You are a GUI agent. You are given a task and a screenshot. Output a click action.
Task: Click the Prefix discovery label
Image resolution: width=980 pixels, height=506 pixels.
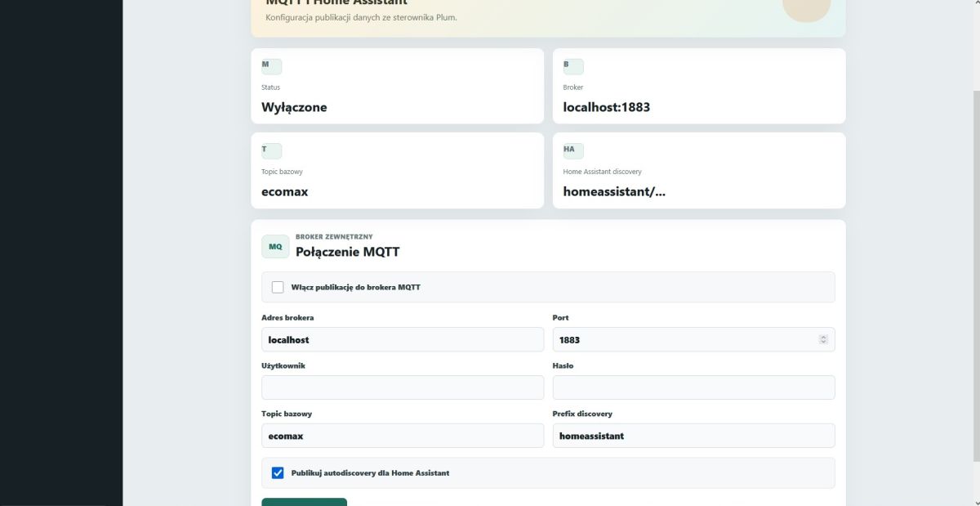point(582,414)
